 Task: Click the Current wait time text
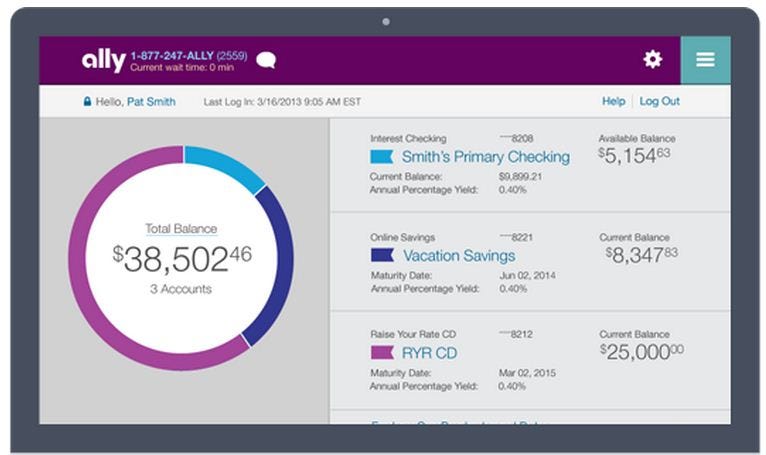[182, 67]
